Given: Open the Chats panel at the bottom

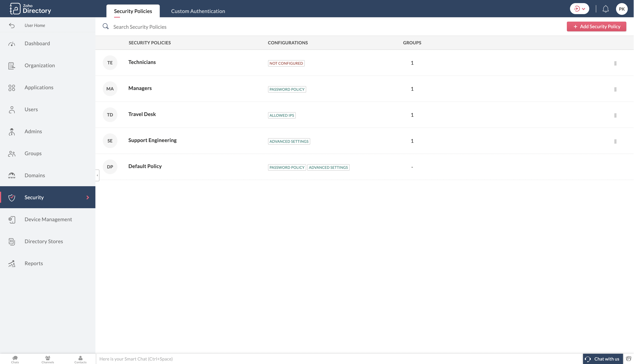Looking at the screenshot, I should (x=15, y=359).
